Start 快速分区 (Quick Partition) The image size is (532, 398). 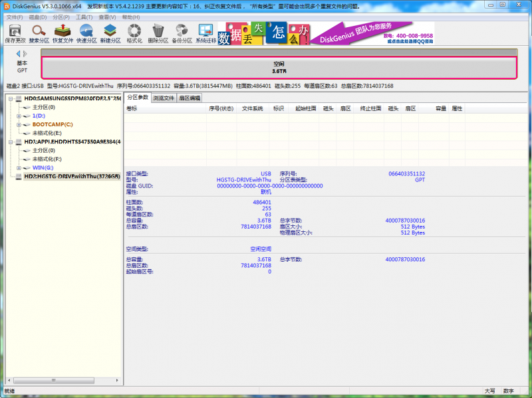coord(86,33)
